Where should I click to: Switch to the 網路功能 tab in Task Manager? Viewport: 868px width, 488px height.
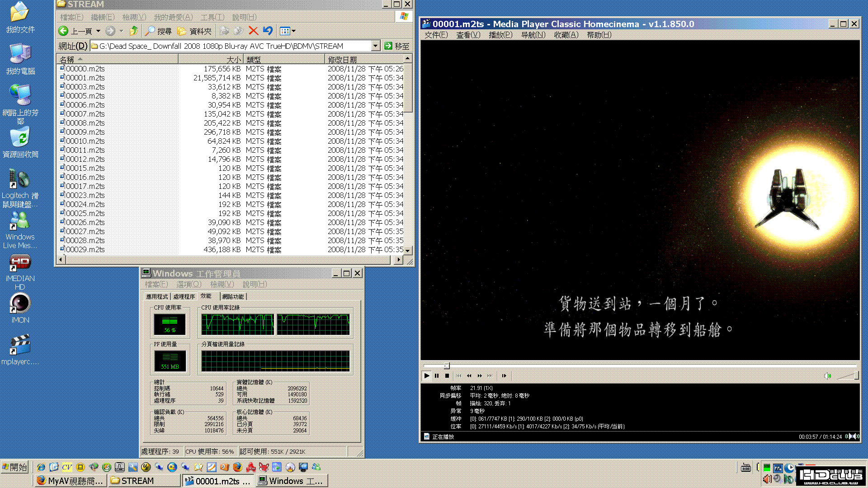click(x=233, y=296)
